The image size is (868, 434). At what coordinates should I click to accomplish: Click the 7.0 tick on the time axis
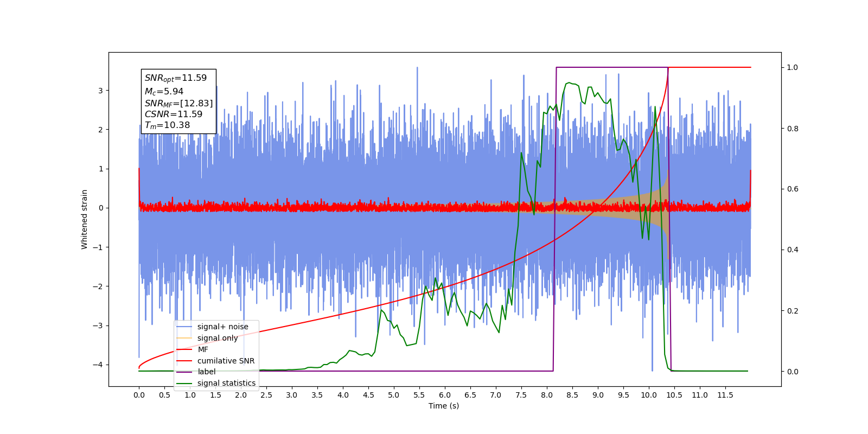click(496, 395)
